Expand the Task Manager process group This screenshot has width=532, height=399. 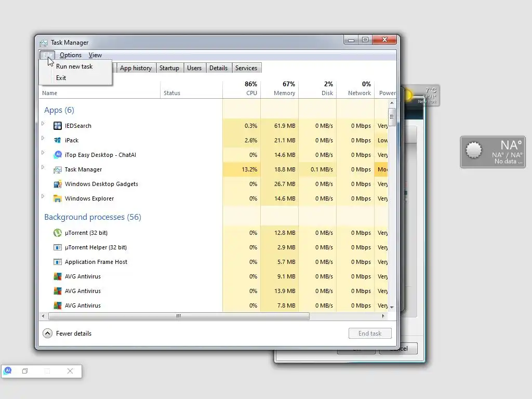pyautogui.click(x=43, y=167)
